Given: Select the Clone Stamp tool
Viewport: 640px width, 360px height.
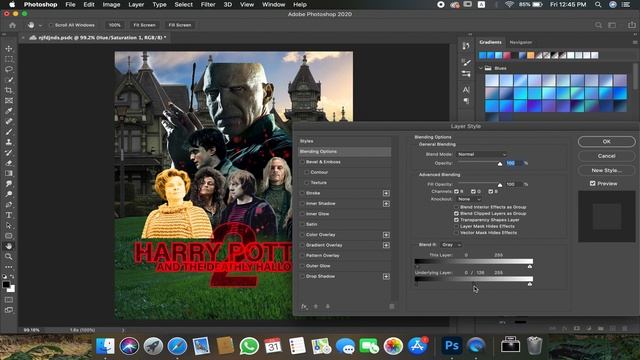Looking at the screenshot, I should (9, 142).
